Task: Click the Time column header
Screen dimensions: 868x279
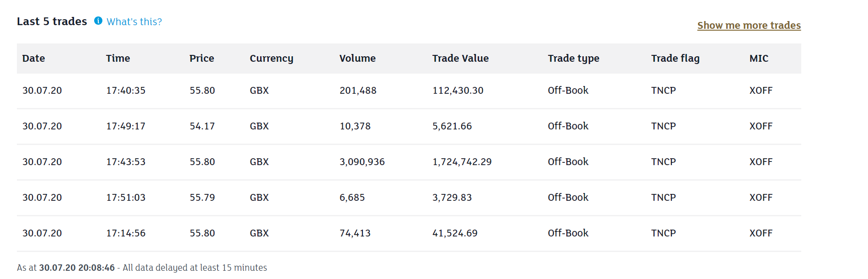Action: (118, 58)
